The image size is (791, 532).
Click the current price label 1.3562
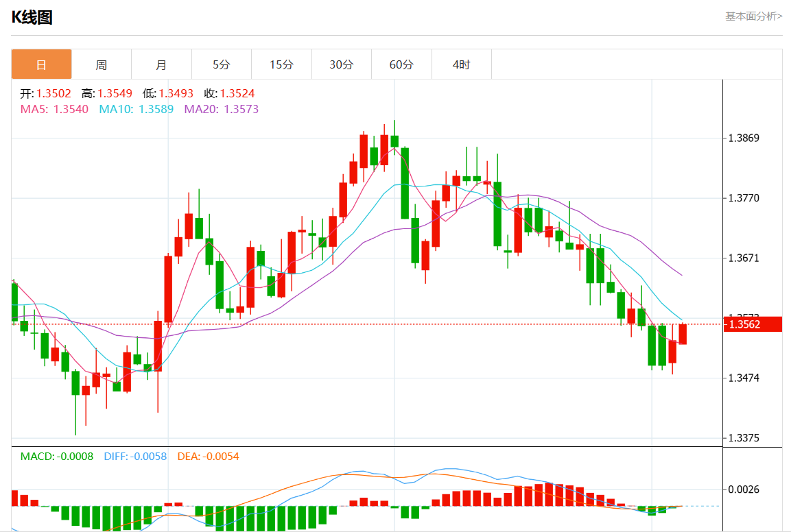coord(753,324)
